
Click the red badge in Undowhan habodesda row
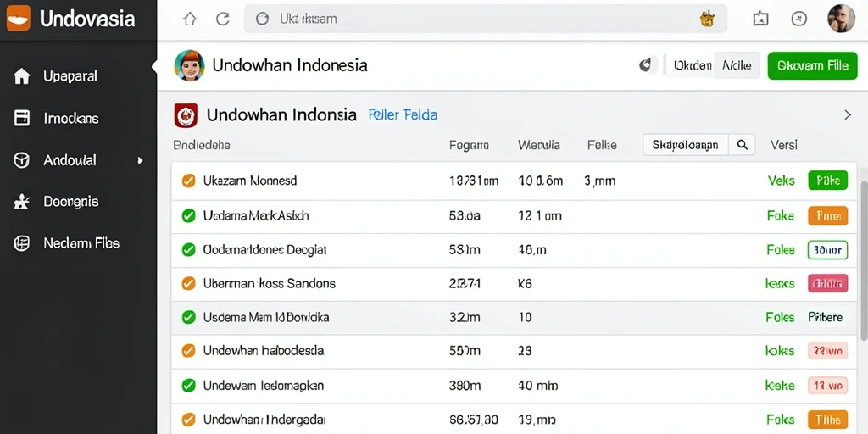(828, 350)
